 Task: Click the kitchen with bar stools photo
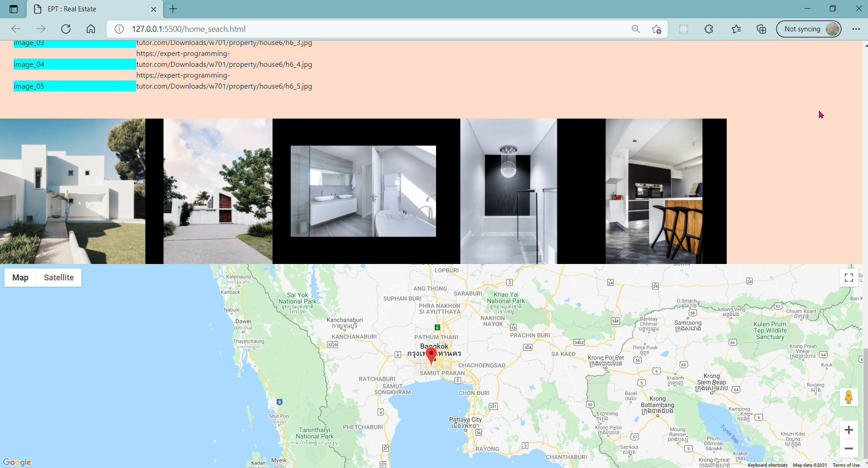pos(654,191)
